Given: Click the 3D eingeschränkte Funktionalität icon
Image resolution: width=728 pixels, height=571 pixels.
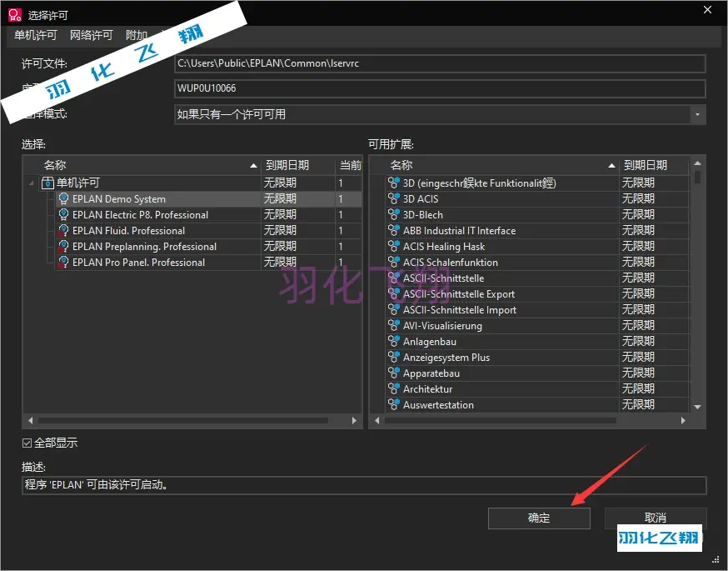Looking at the screenshot, I should click(394, 183).
